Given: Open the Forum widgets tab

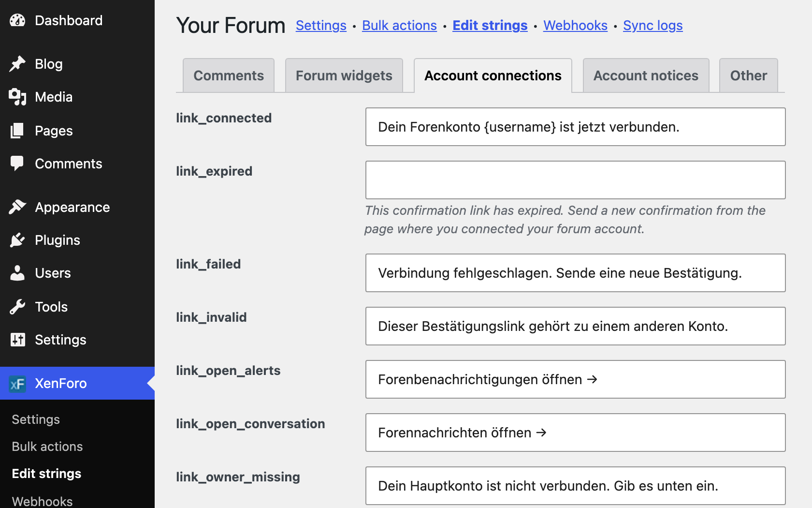Looking at the screenshot, I should (x=344, y=75).
